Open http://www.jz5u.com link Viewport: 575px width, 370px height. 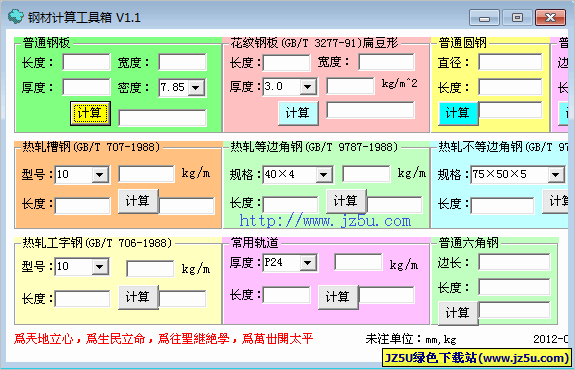coord(325,221)
